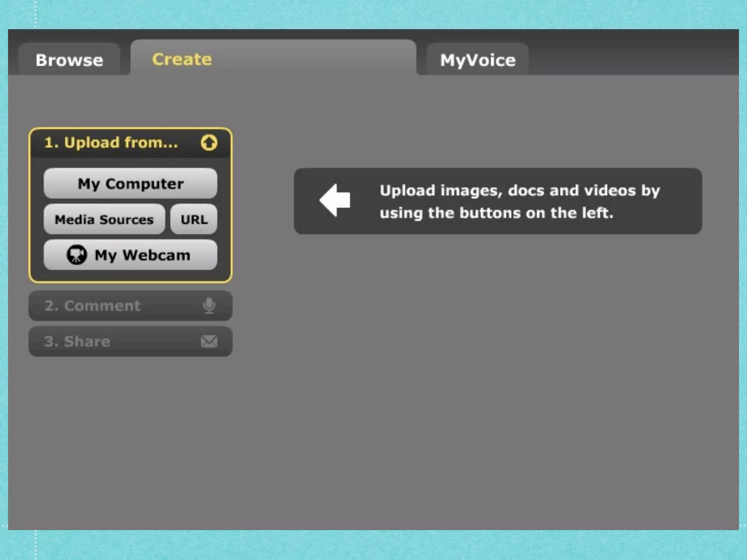The image size is (747, 560).
Task: Click the My Webcam button label
Action: coord(142,255)
